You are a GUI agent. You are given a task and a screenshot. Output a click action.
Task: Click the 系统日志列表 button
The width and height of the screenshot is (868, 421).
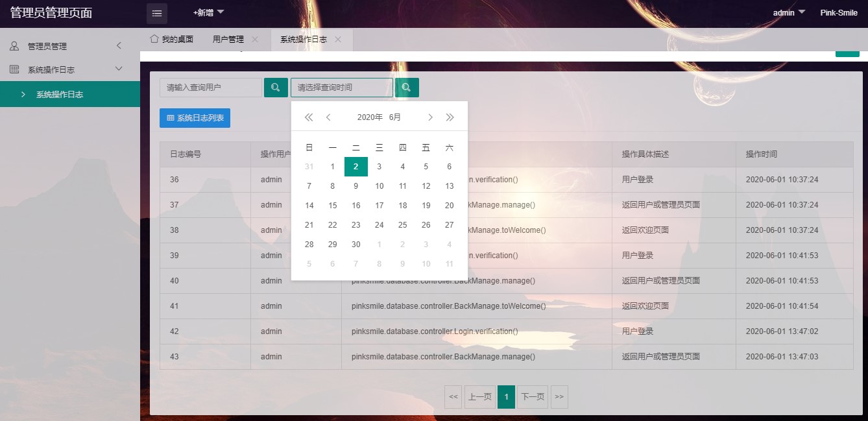(x=195, y=118)
